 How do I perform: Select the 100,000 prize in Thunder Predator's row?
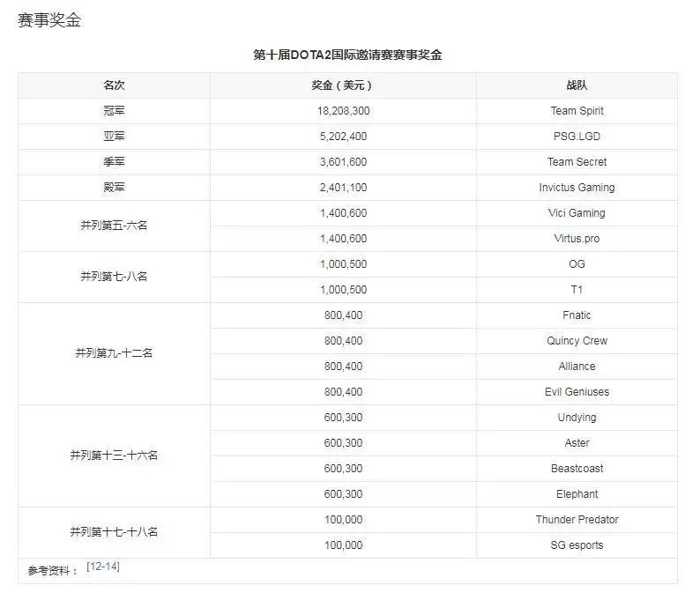point(343,519)
